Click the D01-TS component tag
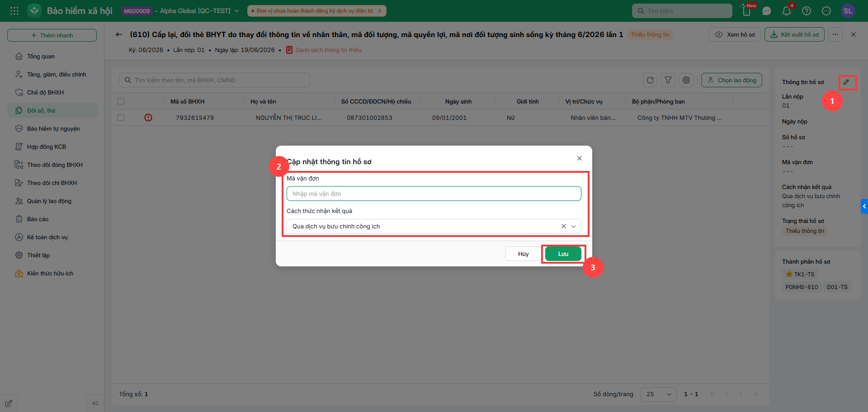 [x=837, y=287]
